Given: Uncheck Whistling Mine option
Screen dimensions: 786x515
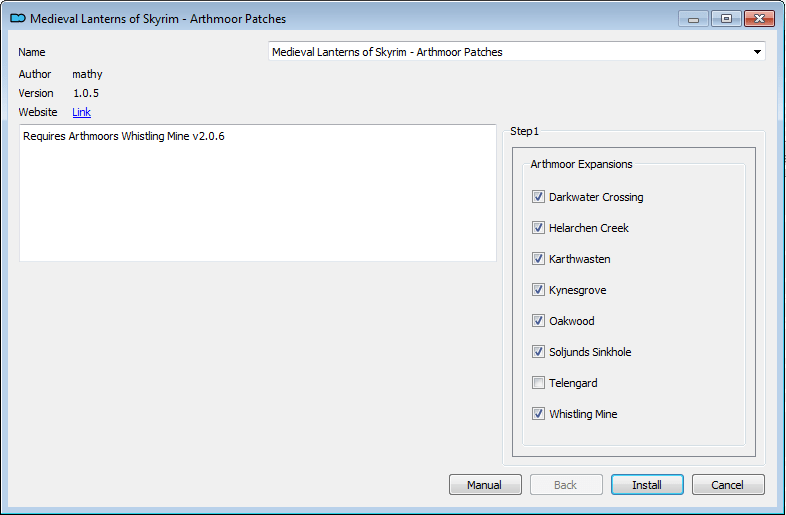Looking at the screenshot, I should pos(538,414).
